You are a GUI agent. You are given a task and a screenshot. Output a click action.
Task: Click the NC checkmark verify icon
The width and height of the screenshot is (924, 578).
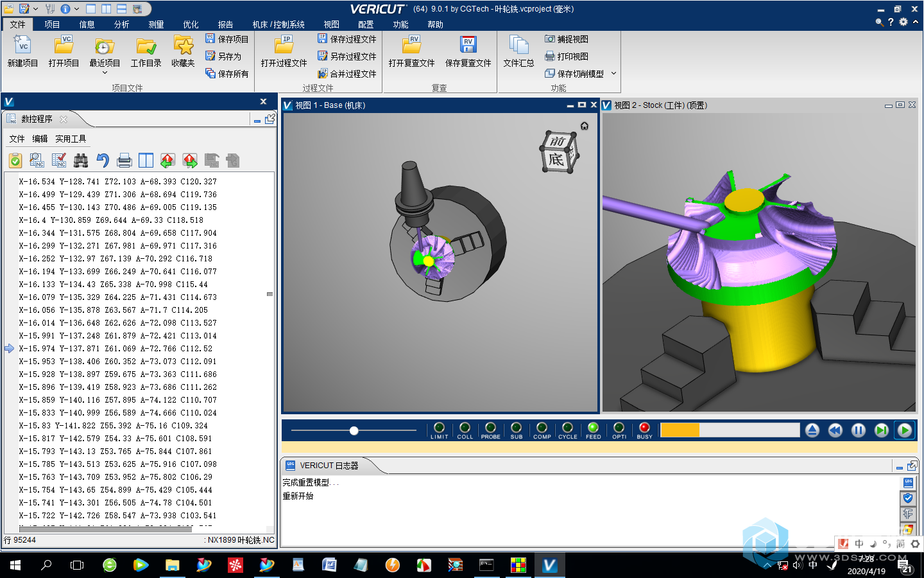tap(59, 161)
